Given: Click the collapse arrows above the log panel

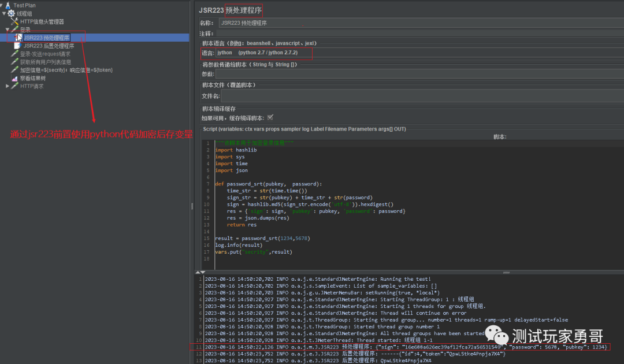Looking at the screenshot, I should (x=200, y=272).
